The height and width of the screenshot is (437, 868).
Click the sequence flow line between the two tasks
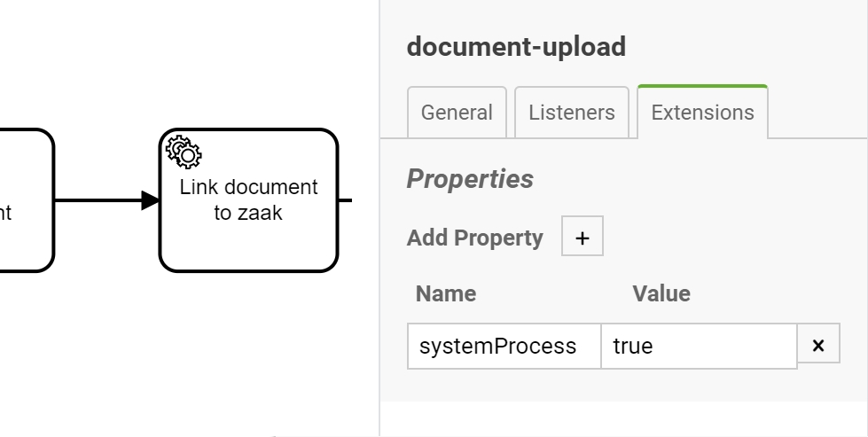click(x=98, y=200)
